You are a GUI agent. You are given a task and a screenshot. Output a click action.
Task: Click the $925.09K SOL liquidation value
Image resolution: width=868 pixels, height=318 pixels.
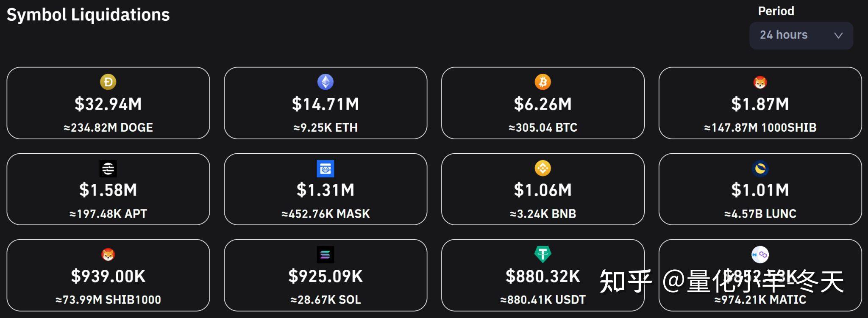point(325,276)
